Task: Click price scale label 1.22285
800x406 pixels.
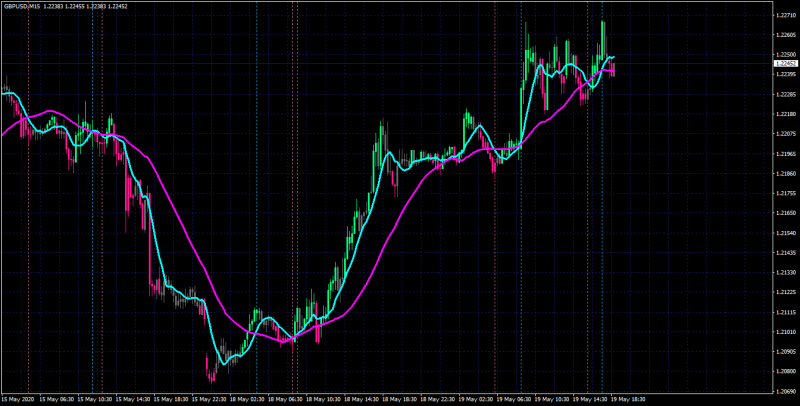Action: pos(785,95)
